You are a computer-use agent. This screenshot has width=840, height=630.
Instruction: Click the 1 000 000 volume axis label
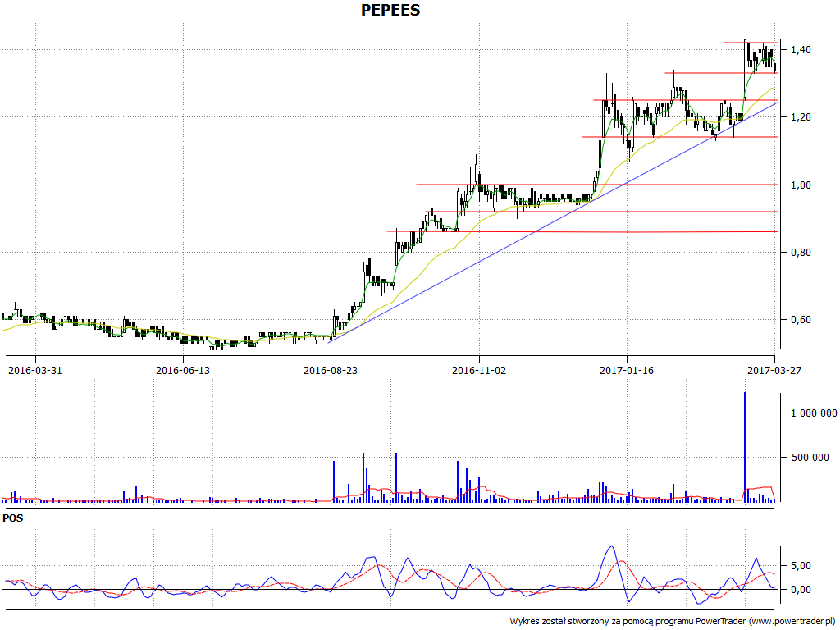[814, 413]
